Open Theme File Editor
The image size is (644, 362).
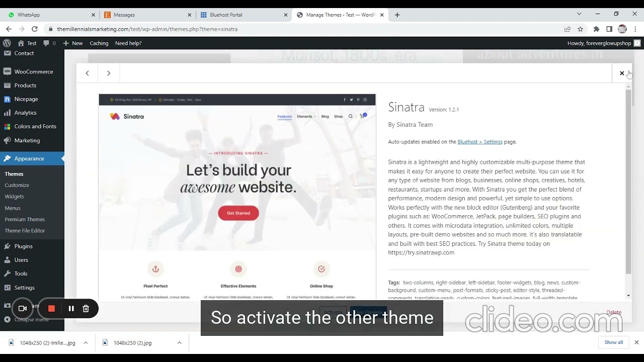25,231
